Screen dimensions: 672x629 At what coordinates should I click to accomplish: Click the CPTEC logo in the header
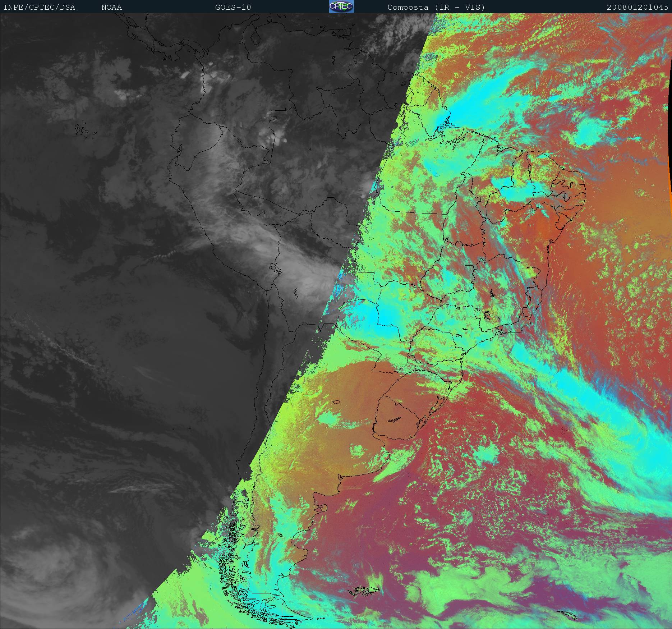pos(341,7)
